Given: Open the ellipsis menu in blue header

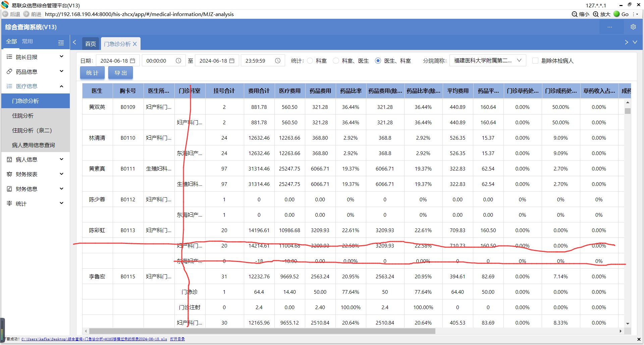Looking at the screenshot, I should [610, 27].
